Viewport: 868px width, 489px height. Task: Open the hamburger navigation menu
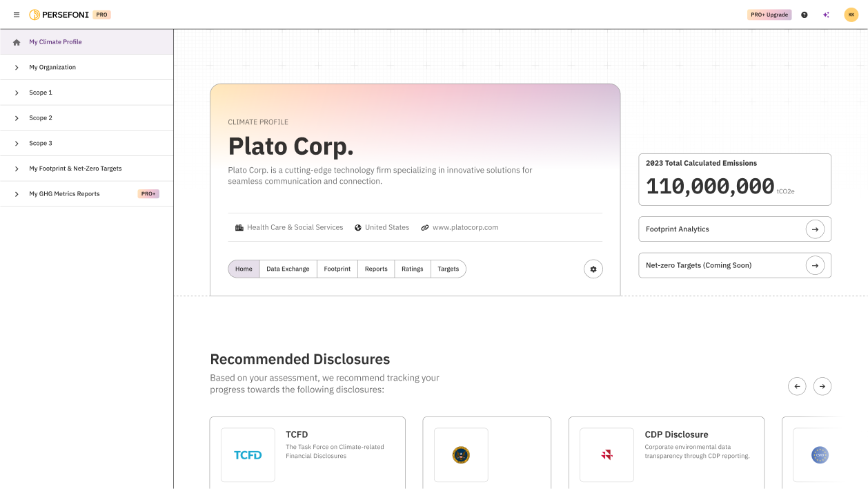pyautogui.click(x=16, y=14)
